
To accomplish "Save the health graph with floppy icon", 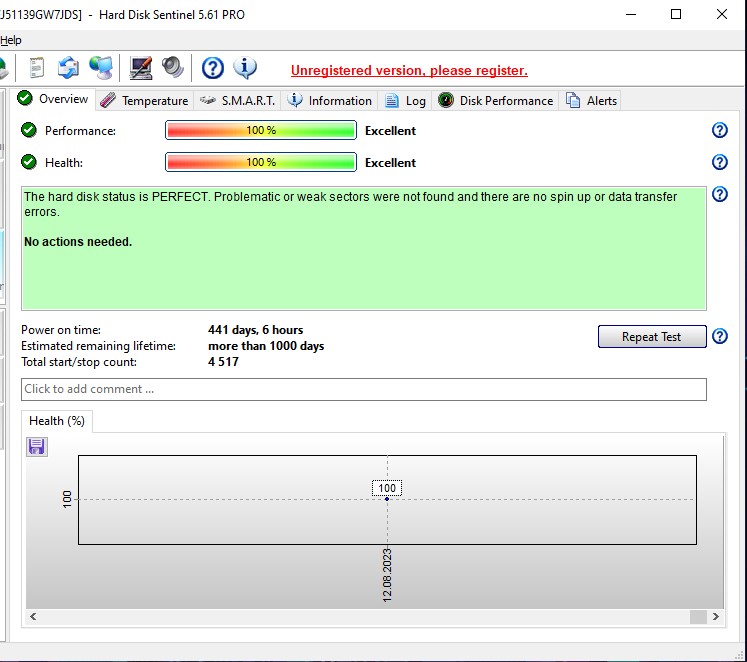I will [x=37, y=446].
